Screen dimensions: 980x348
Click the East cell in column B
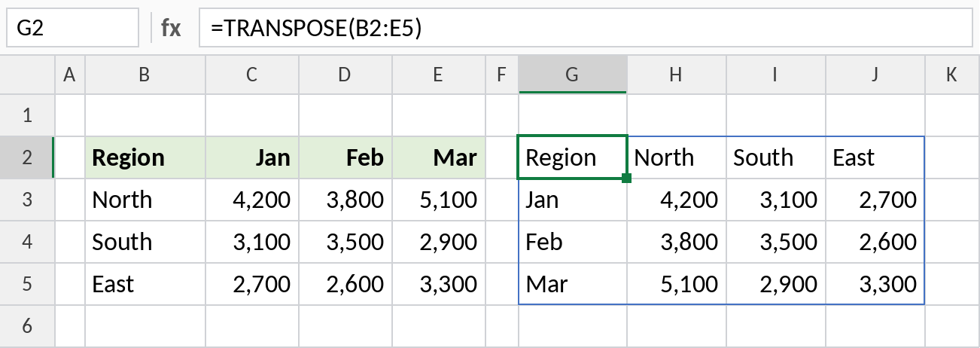[x=145, y=284]
